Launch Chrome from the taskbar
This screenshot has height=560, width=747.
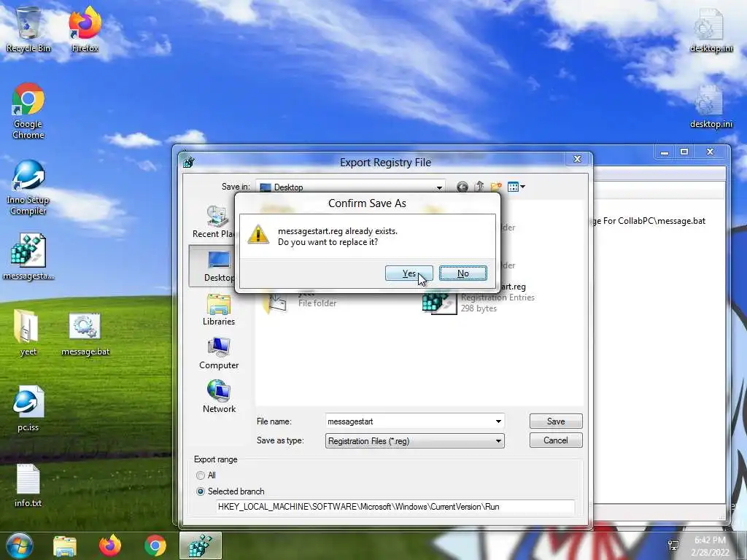(155, 545)
